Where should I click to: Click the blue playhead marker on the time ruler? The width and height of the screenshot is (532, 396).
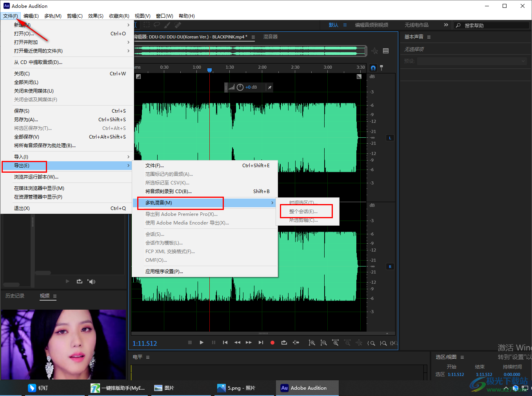click(x=210, y=70)
